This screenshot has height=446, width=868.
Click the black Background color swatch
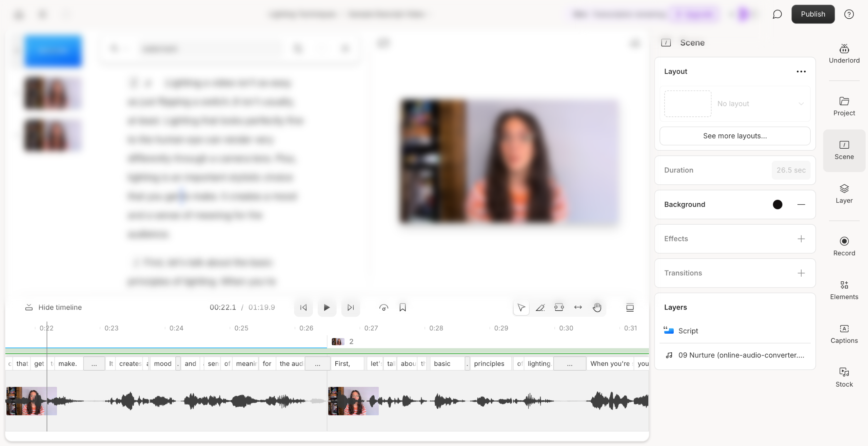coord(777,204)
